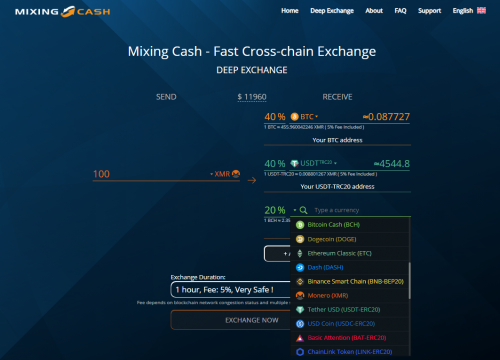Choose Dash (DASH) from the list
Screen dimensions: 500x360
pos(349,267)
